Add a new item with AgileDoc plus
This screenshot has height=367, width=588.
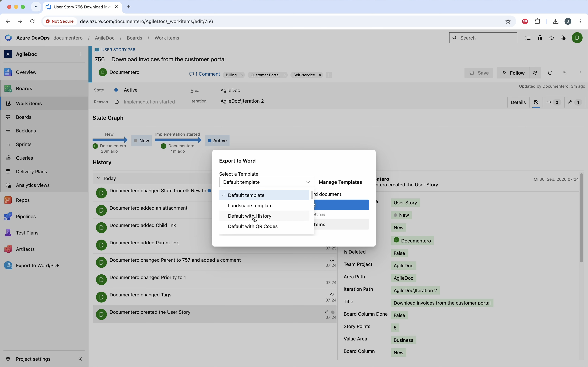coord(80,54)
